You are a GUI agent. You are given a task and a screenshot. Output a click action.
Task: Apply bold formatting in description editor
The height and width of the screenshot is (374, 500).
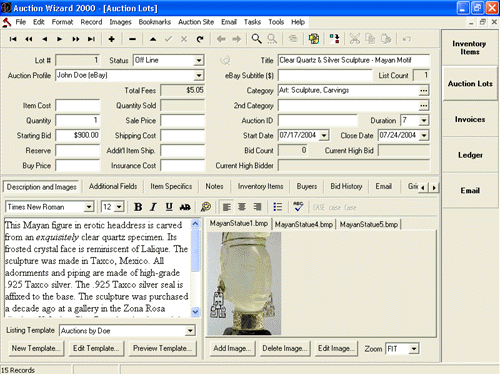[138, 207]
